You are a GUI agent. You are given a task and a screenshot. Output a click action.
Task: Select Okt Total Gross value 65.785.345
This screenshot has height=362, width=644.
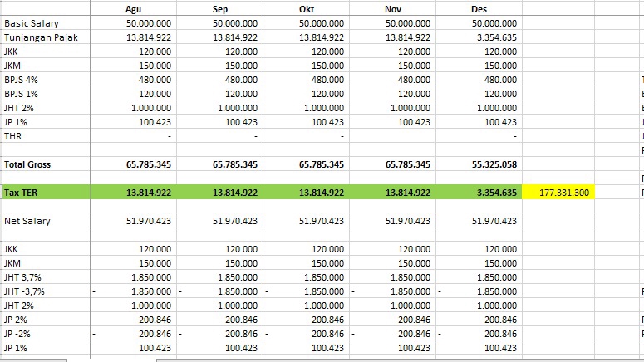point(307,164)
